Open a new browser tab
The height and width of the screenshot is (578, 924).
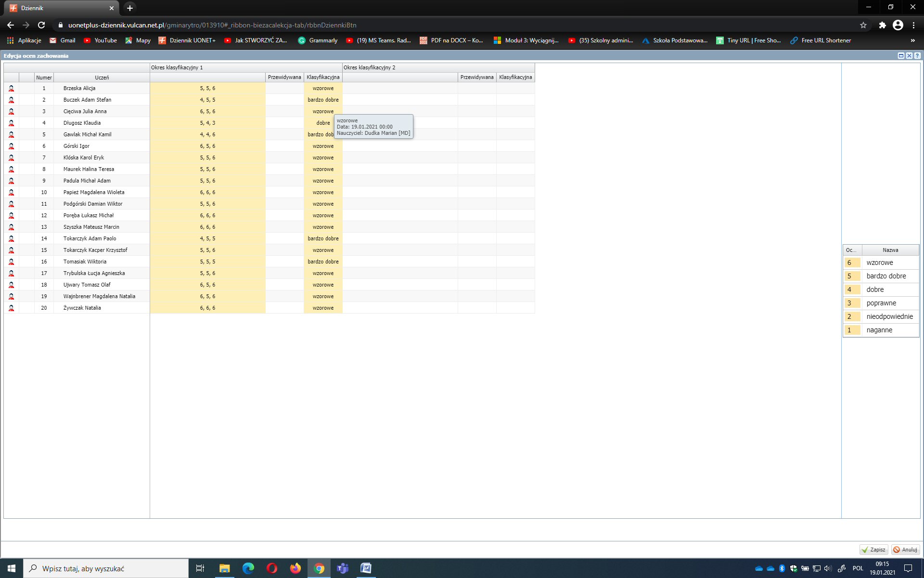coord(129,8)
